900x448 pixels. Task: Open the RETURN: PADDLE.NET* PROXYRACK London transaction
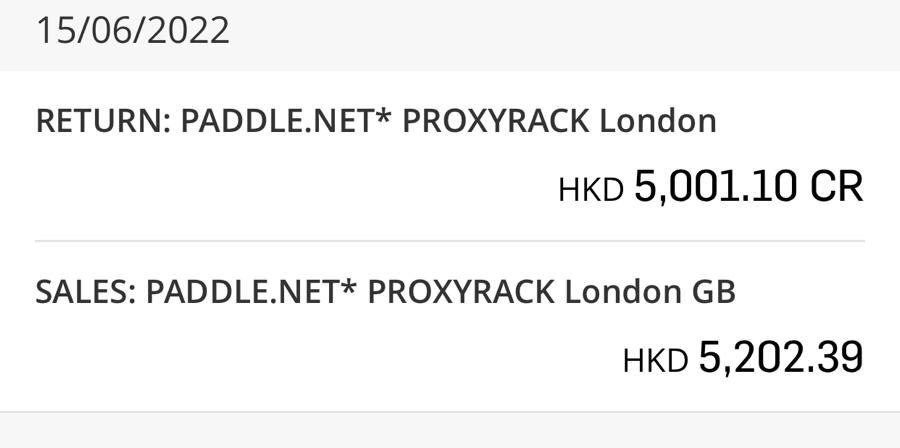(x=450, y=155)
